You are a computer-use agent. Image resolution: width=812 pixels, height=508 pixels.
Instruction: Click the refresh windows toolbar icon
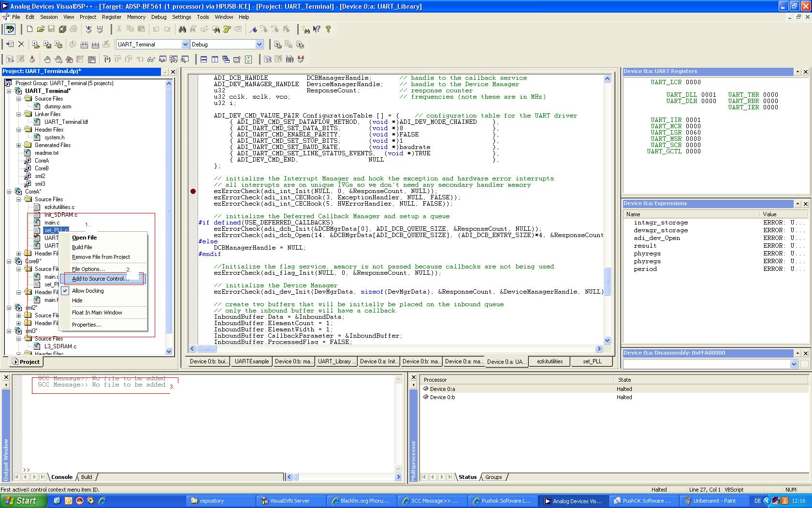[x=248, y=60]
